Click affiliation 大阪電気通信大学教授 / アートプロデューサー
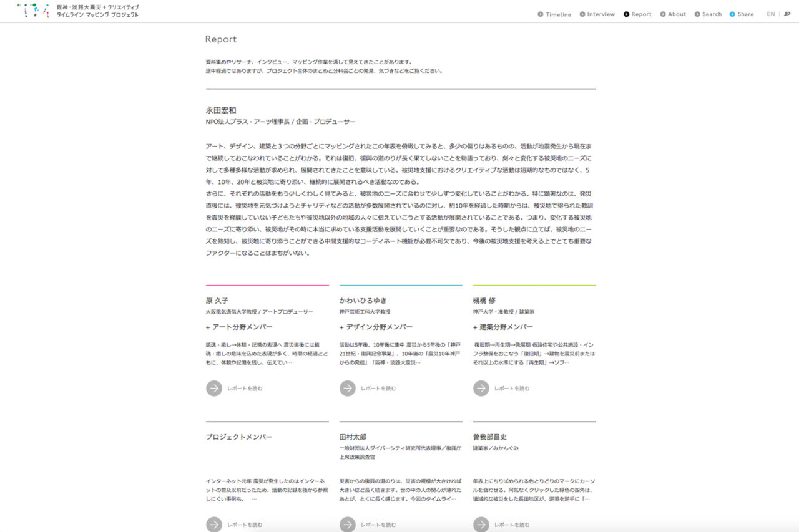Viewport: 799px width, 532px height. (260, 312)
